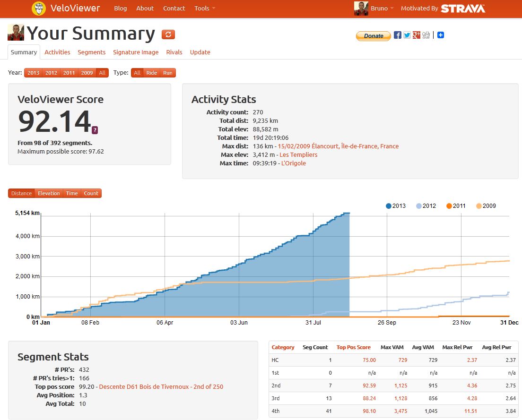Open Descente D61 Bois de Tivernoux segment
The width and height of the screenshot is (522, 420).
160,386
